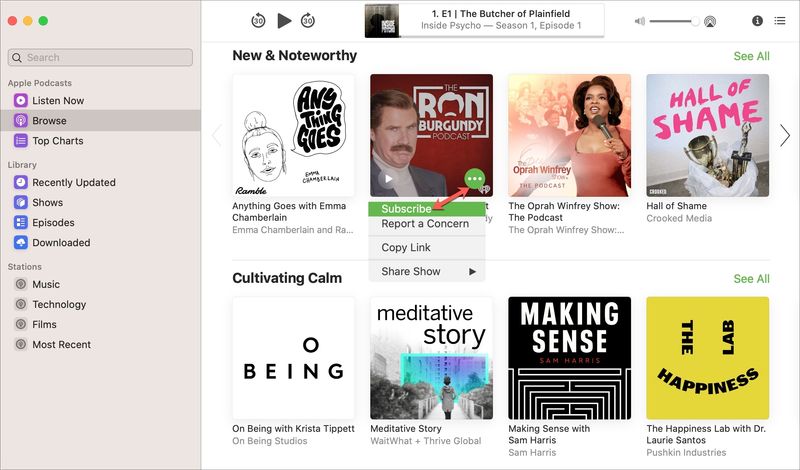
Task: Open Shows in the Library
Action: pyautogui.click(x=100, y=203)
